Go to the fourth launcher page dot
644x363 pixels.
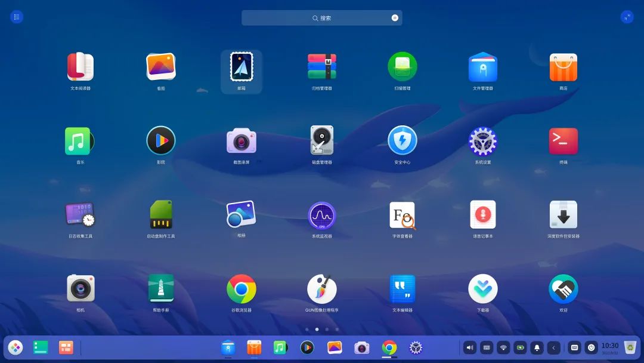point(337,330)
